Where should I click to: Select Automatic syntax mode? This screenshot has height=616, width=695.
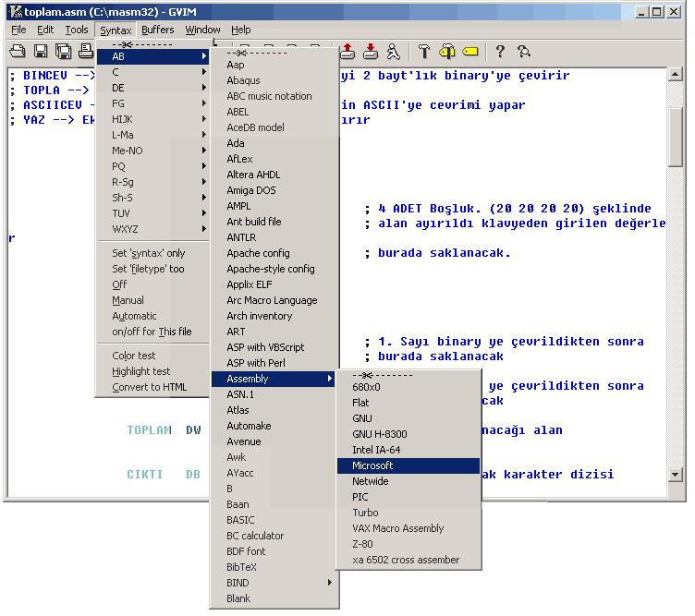coord(152,316)
